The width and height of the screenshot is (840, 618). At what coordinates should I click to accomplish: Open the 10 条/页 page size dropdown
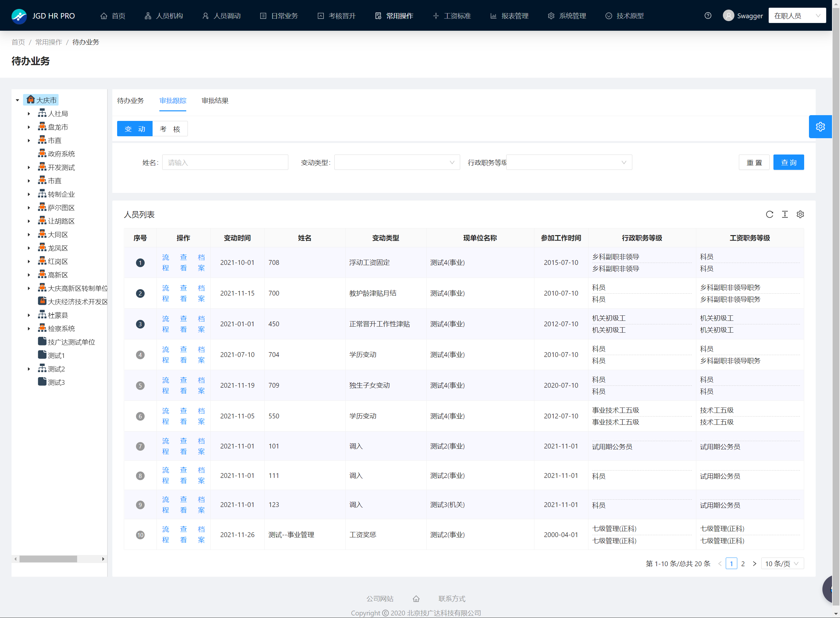(782, 563)
